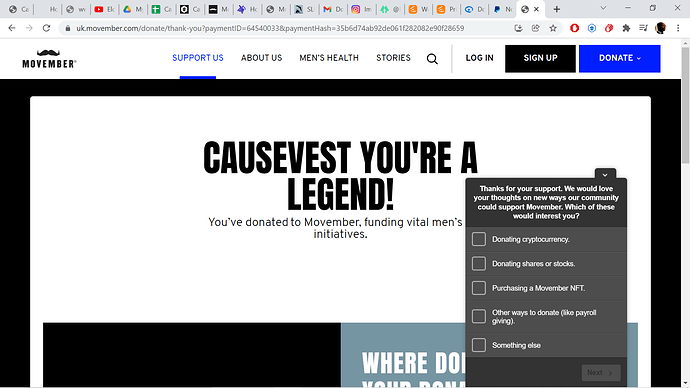The height and width of the screenshot is (388, 690).
Task: Switch to the orange W tab
Action: 418,9
